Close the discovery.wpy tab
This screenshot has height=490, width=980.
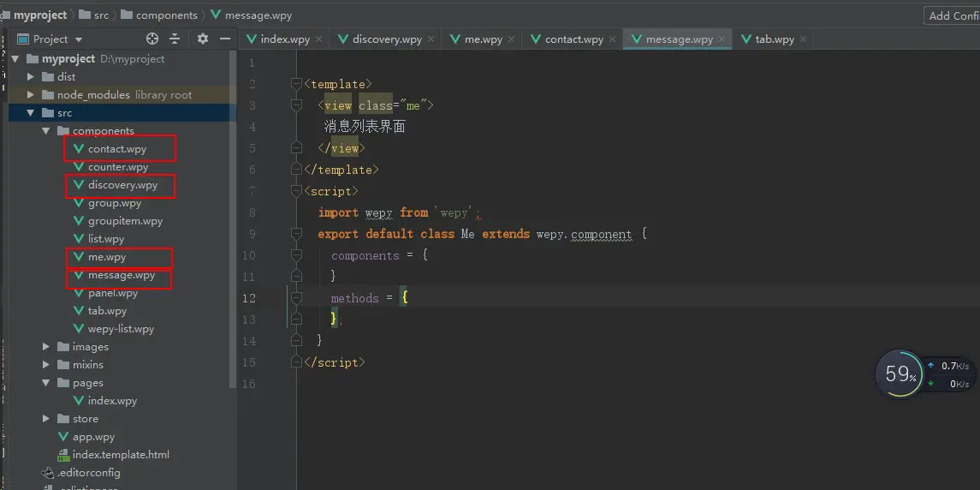click(x=431, y=39)
